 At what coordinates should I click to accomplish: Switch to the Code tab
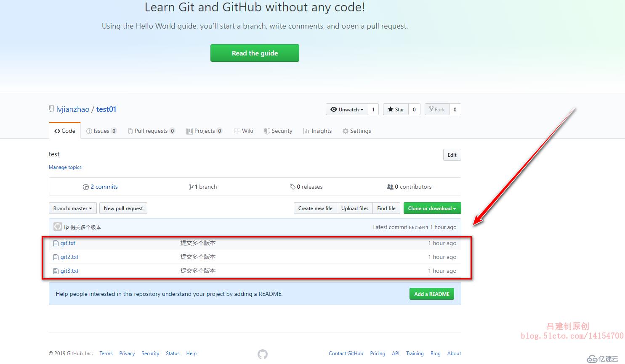65,131
